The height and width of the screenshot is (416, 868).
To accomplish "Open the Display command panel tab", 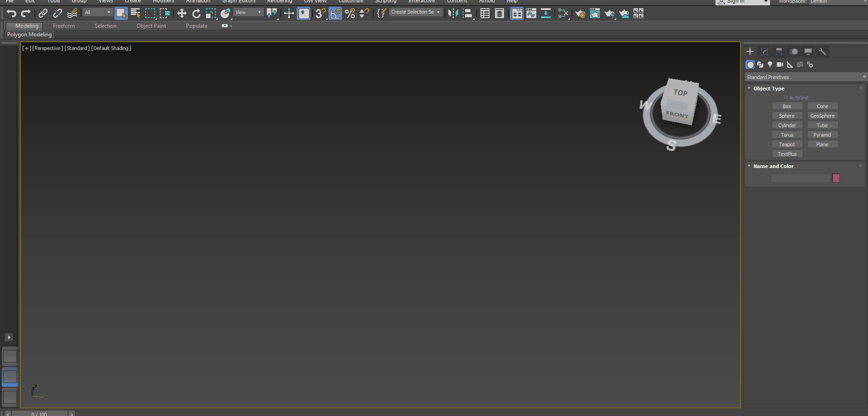I will coord(808,51).
